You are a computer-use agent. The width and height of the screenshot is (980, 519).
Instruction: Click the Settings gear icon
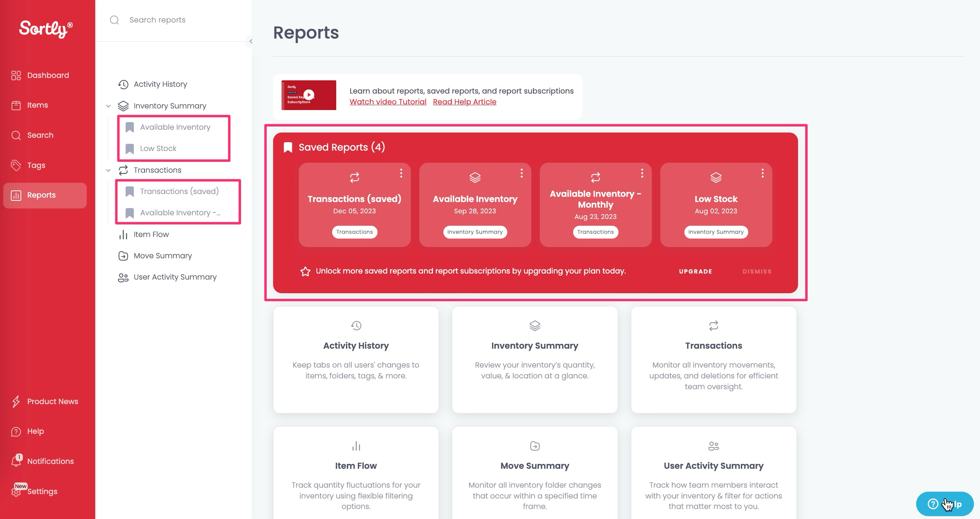pyautogui.click(x=16, y=492)
